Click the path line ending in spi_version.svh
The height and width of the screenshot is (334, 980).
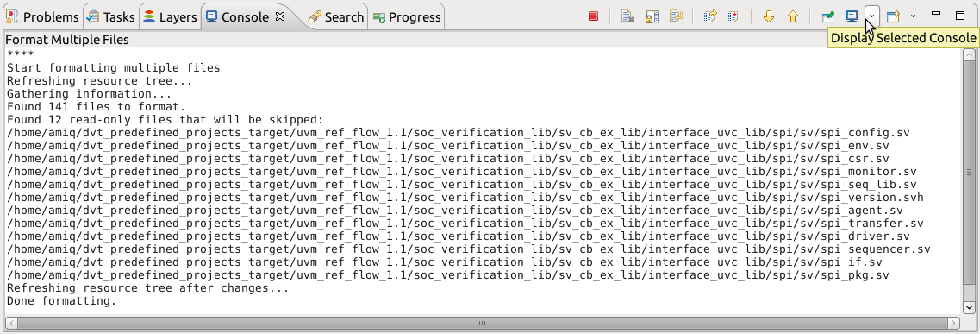pyautogui.click(x=465, y=198)
